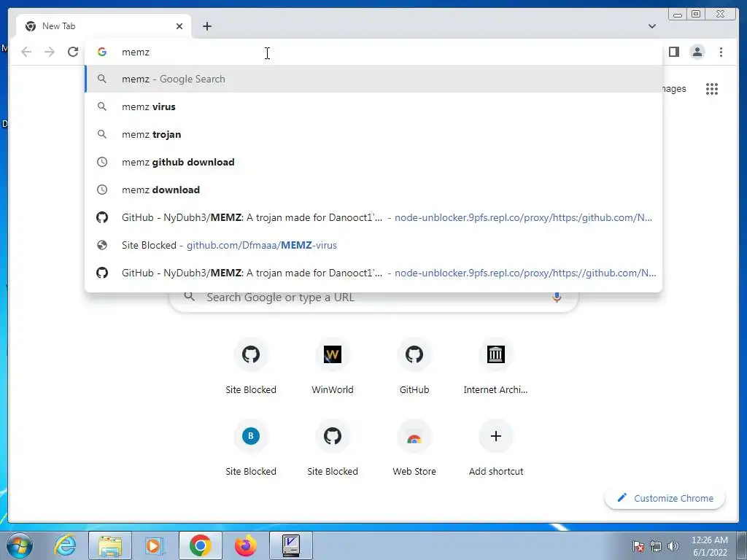Open Site Blocked shortcut below WinWorld
The height and width of the screenshot is (560, 747).
(x=333, y=448)
